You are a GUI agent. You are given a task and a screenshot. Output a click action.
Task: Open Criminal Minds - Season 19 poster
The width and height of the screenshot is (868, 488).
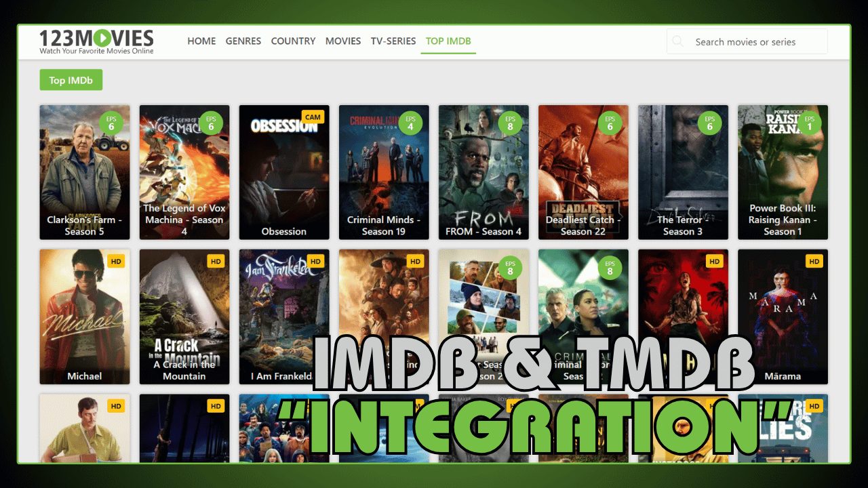coord(384,172)
